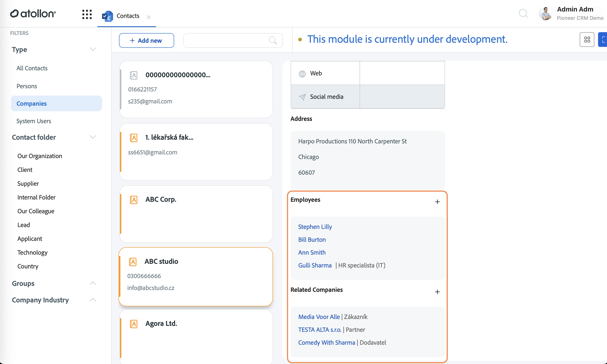The image size is (607, 364).
Task: Click the Social media paper plane icon
Action: tap(302, 97)
